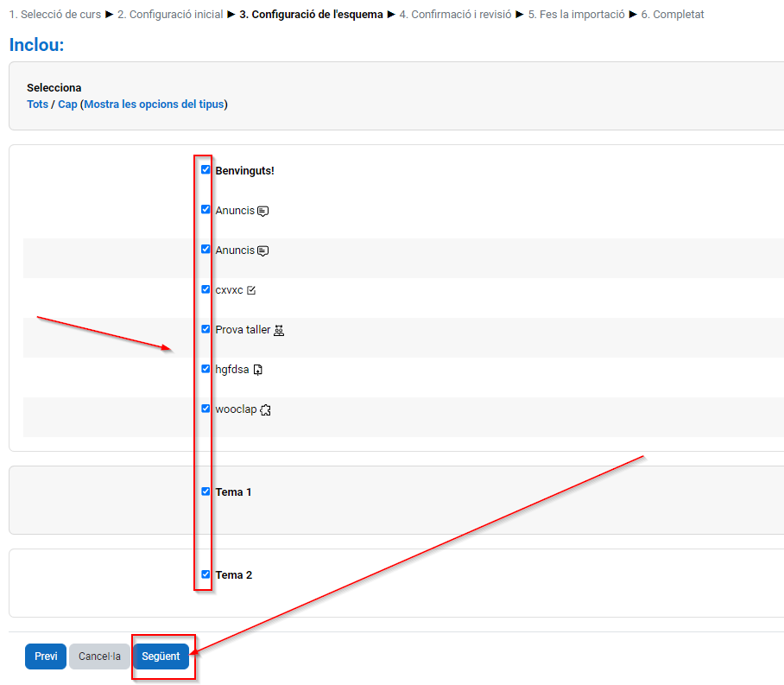Deselect the cxvxc checkbox
The image size is (784, 685).
click(x=205, y=289)
